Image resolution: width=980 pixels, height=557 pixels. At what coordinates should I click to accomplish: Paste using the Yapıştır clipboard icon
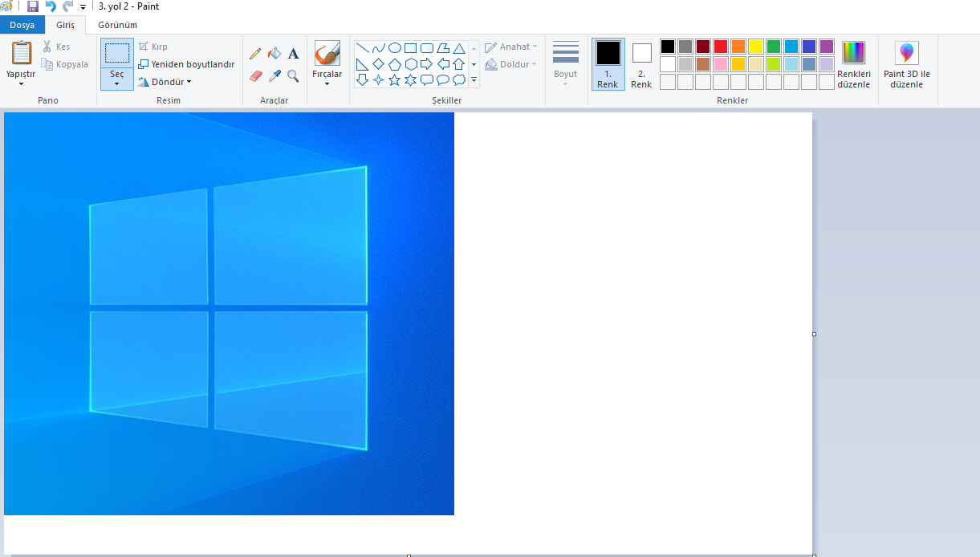click(21, 53)
